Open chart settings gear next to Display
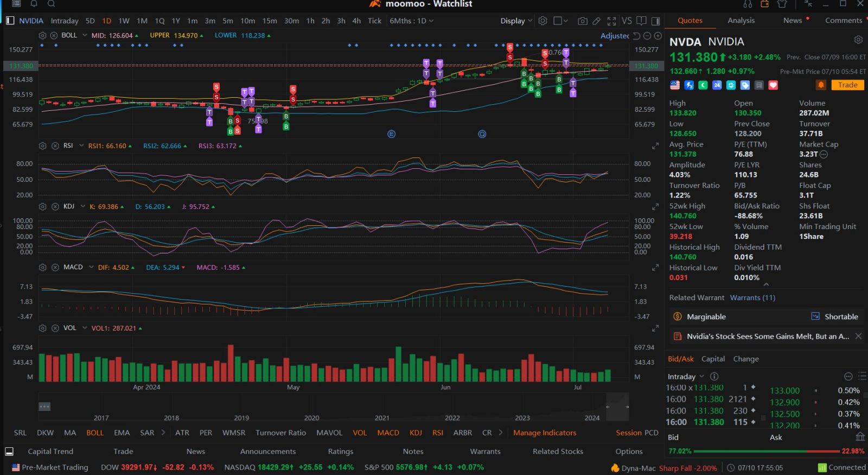This screenshot has width=868, height=475. tap(542, 21)
